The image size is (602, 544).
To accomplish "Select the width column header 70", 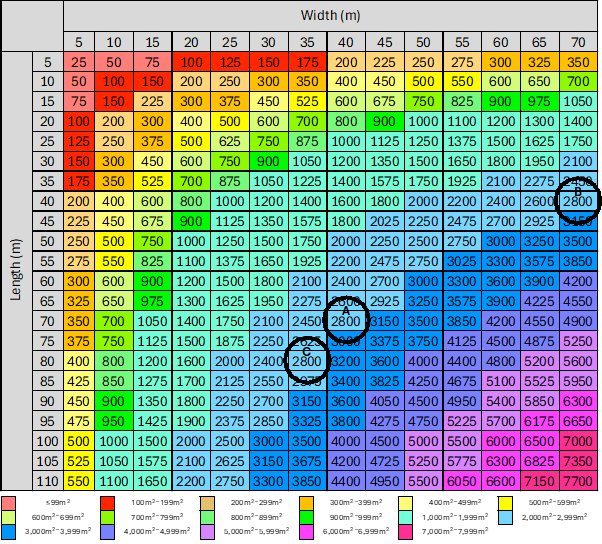I will [x=578, y=42].
